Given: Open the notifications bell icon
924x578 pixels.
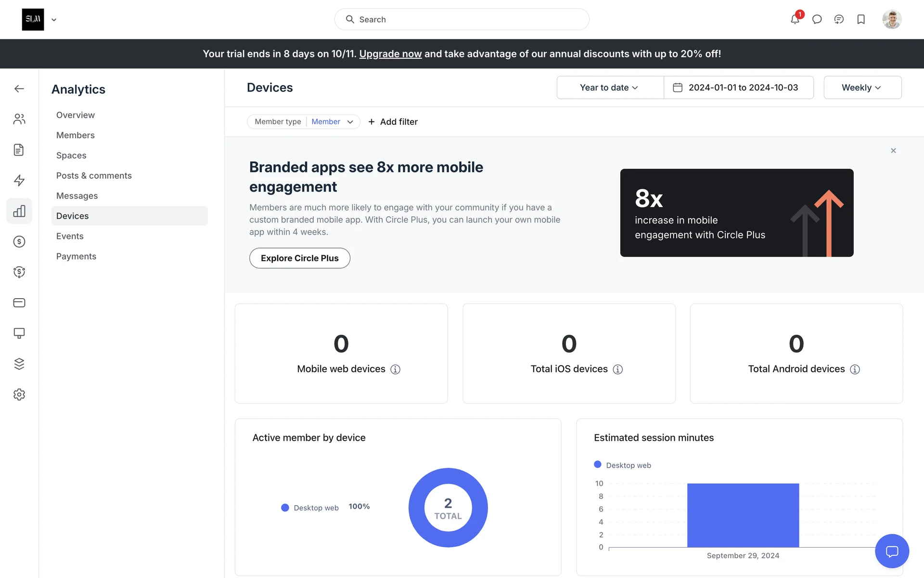Looking at the screenshot, I should tap(795, 19).
